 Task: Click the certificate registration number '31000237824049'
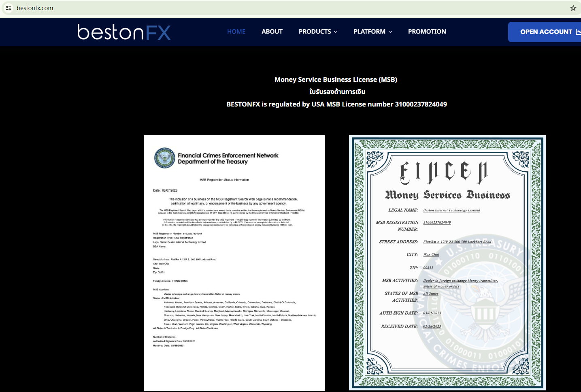click(437, 222)
